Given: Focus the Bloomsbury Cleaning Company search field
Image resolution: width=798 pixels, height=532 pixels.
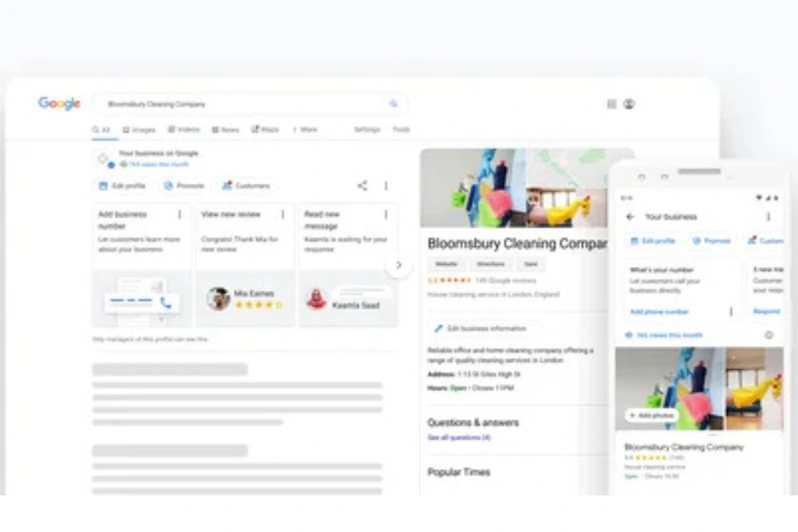Looking at the screenshot, I should [x=249, y=104].
